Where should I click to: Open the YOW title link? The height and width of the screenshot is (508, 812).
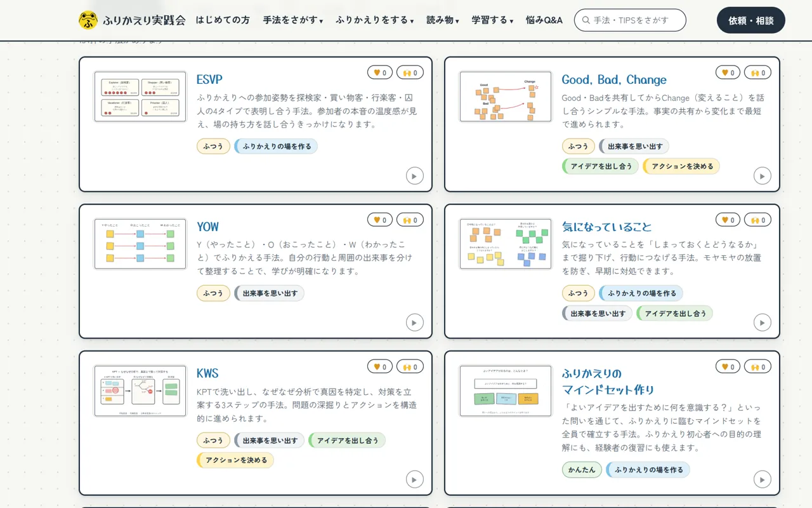pos(207,227)
